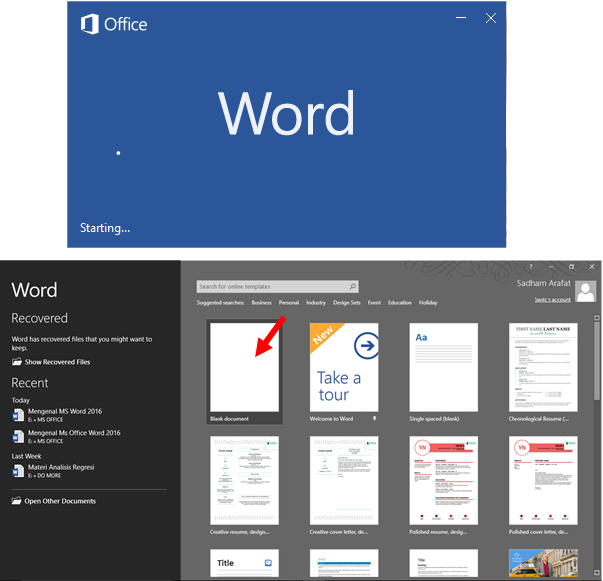
Task: Click the search magnifier icon in template search
Action: coord(352,286)
